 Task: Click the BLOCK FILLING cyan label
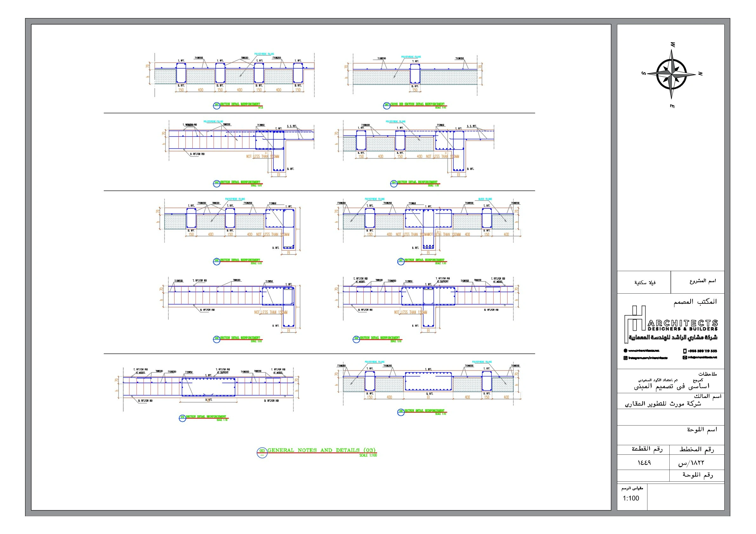pyautogui.click(x=485, y=199)
